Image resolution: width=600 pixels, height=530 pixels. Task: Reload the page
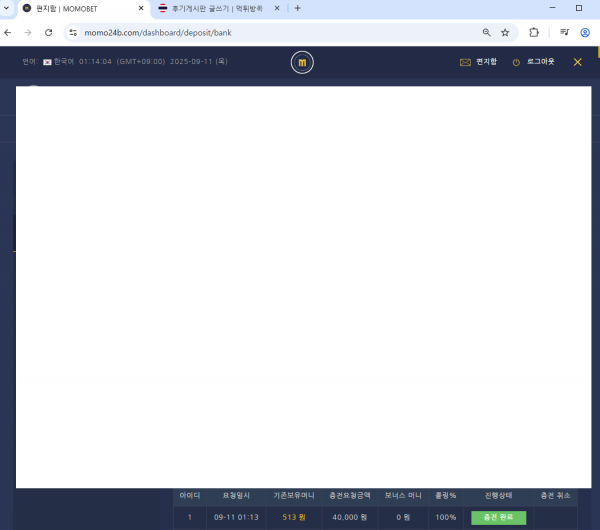pos(49,32)
